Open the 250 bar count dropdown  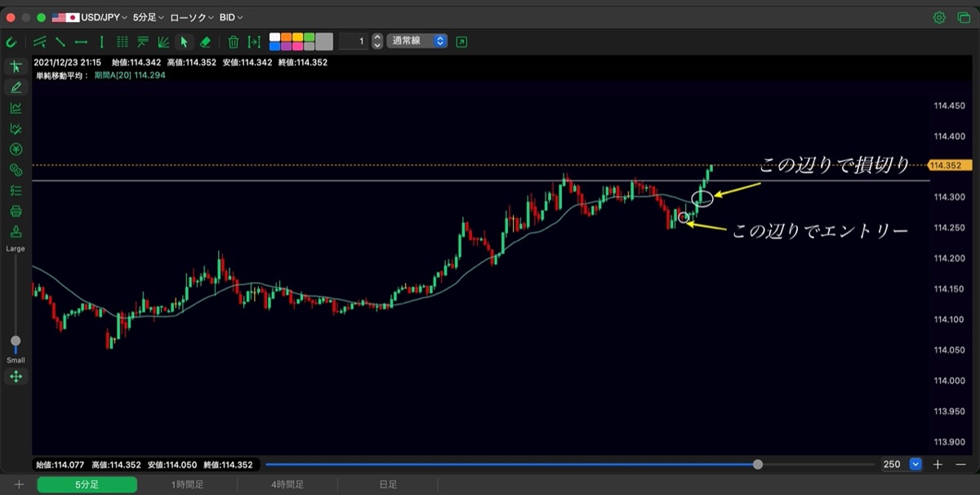[901, 464]
